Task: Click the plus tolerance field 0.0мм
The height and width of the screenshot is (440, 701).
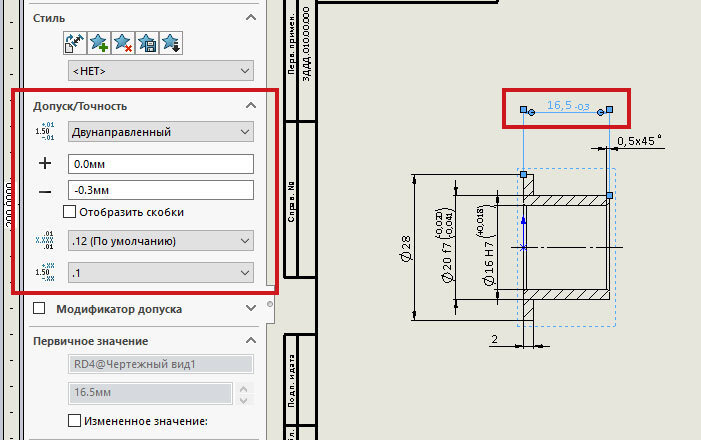Action: coord(161,164)
